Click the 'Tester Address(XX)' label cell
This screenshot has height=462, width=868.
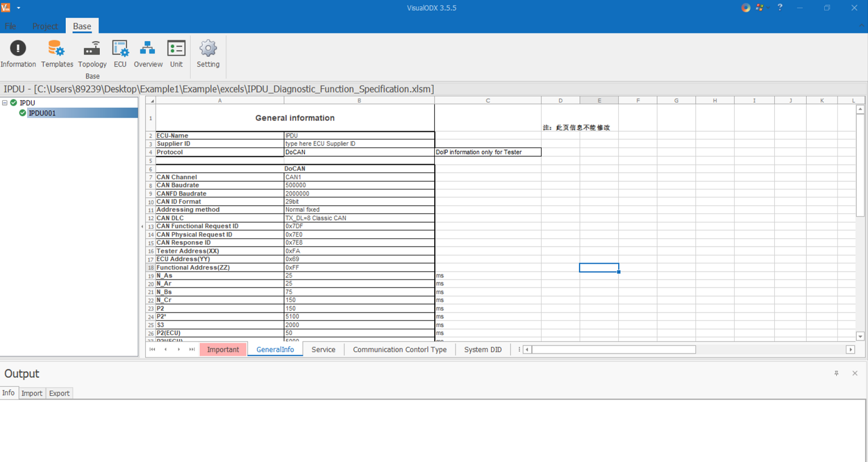coord(220,251)
